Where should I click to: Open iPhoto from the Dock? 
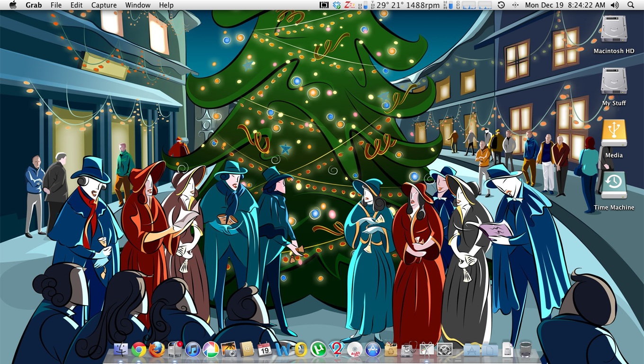(229, 350)
